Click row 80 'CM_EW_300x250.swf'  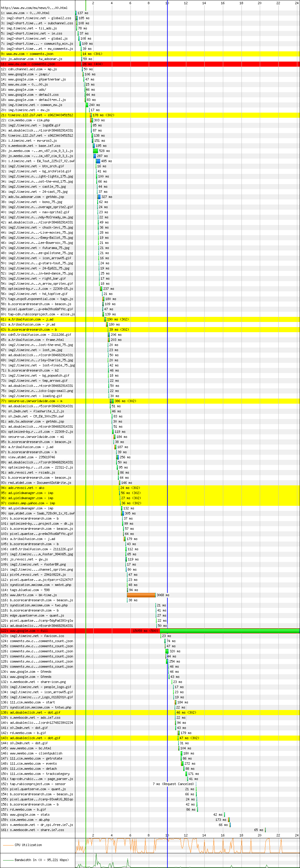click(150, 417)
